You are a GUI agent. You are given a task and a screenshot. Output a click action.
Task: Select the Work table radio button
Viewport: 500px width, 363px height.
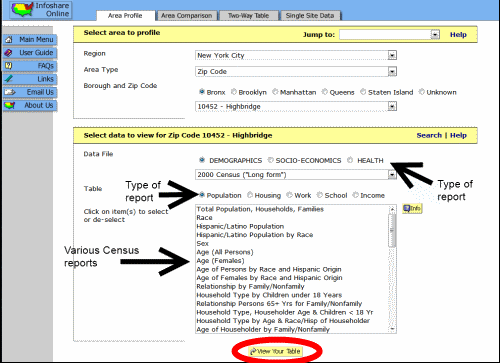(289, 195)
